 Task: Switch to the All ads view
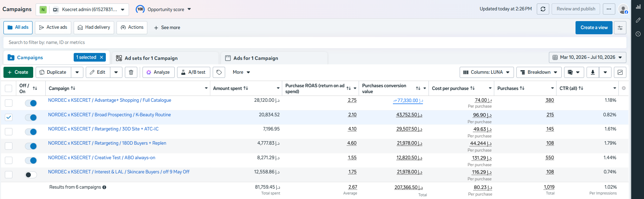coord(18,27)
